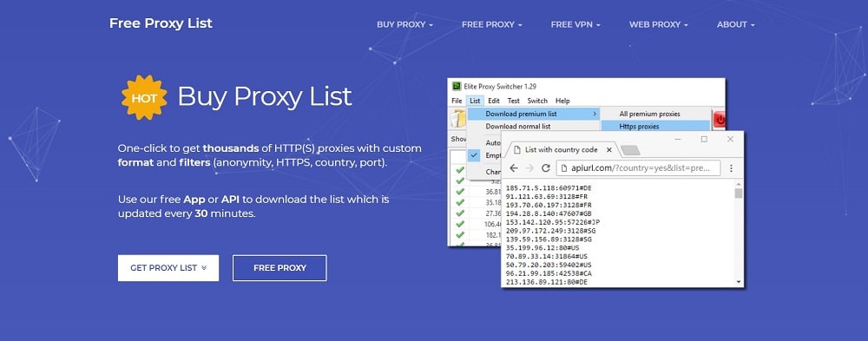The image size is (868, 341).
Task: Click the Elite Proxy Switcher title bar app icon
Action: 457,87
